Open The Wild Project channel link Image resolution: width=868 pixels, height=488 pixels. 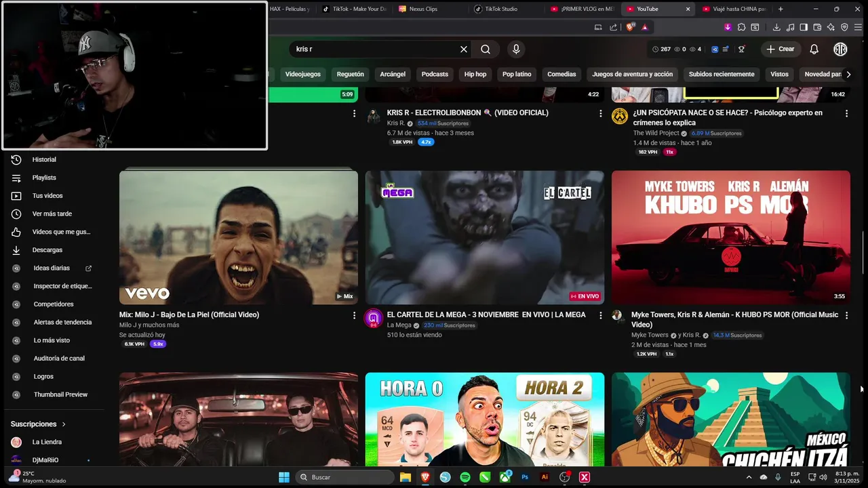coord(656,134)
